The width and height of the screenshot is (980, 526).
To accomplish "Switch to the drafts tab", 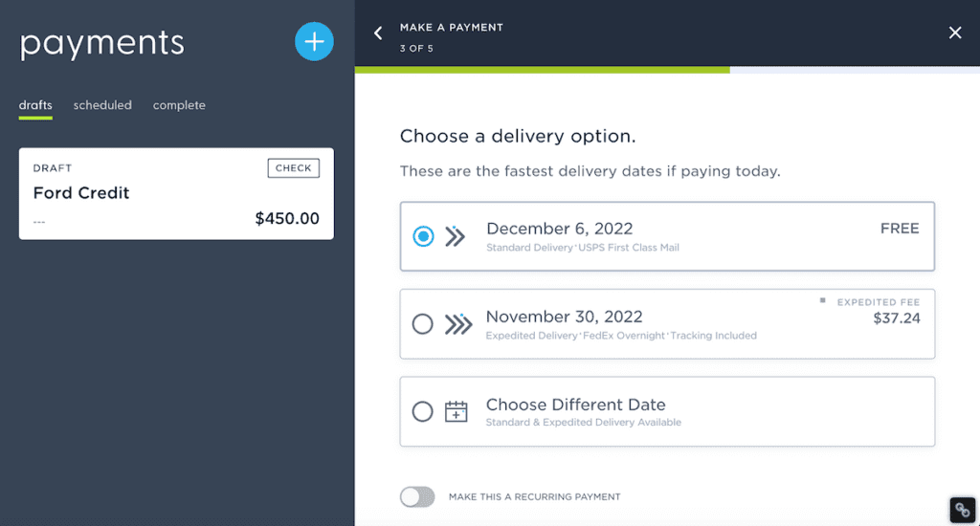I will pyautogui.click(x=35, y=105).
